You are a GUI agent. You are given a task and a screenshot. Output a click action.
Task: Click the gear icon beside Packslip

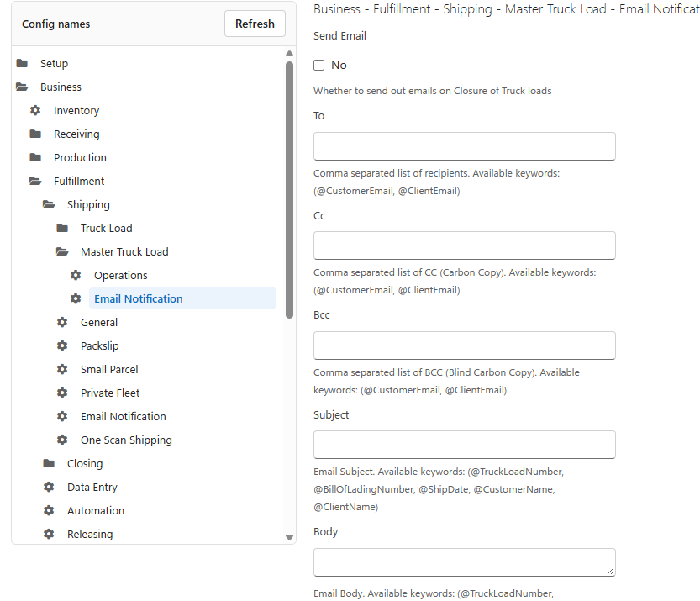pos(62,345)
